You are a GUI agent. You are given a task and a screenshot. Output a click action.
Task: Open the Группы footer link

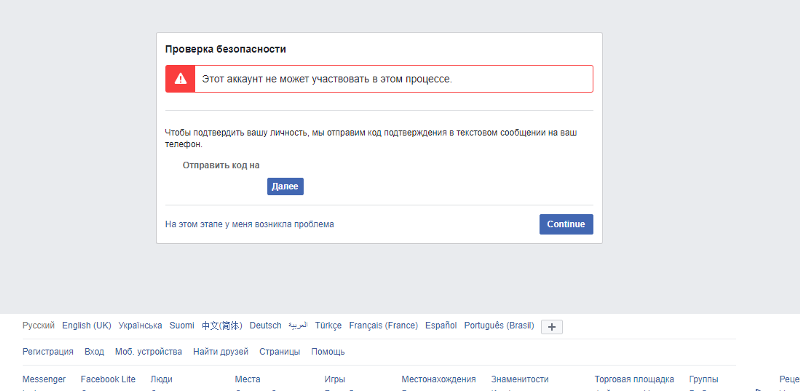tap(704, 379)
